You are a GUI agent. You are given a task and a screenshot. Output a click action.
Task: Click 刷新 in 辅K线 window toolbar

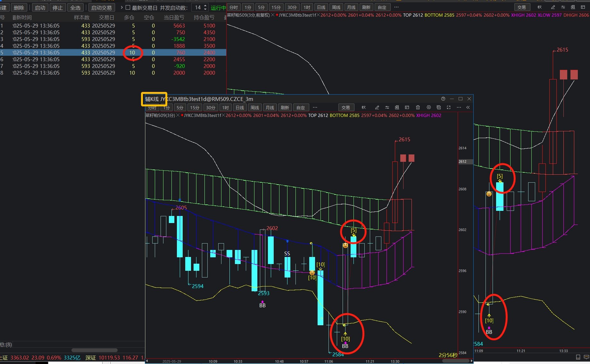point(285,108)
